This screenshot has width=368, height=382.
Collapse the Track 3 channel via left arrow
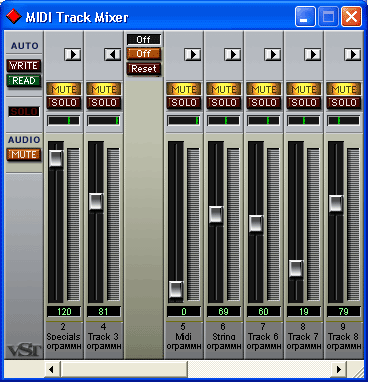pos(112,54)
